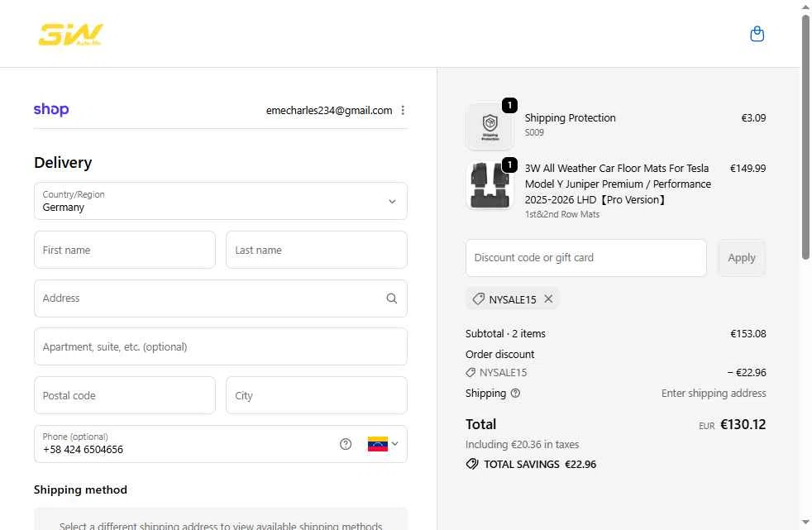The height and width of the screenshot is (530, 812).
Task: Focus the Apartment, suite field
Action: [x=221, y=346]
